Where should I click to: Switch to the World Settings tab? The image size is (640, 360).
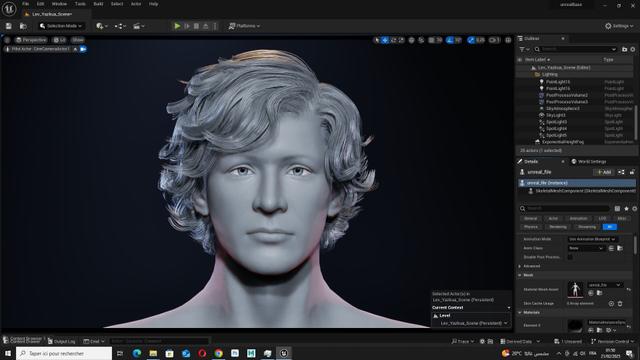coord(589,162)
